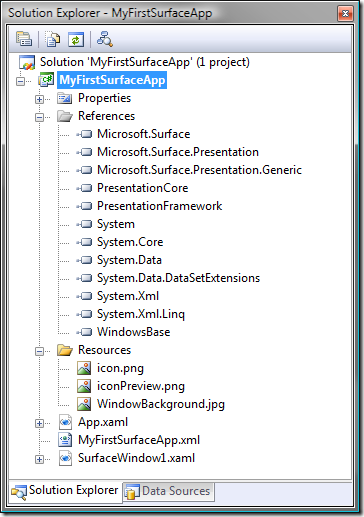Select the System.Xml.Linq reference

click(141, 314)
